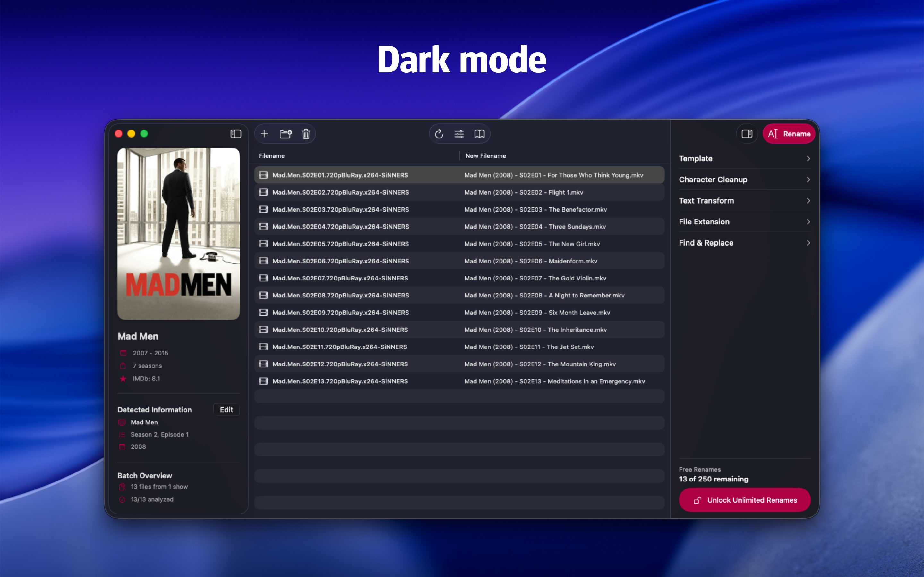Click the lock icon in Unlock button
Screen dimensions: 924x577
(x=697, y=500)
